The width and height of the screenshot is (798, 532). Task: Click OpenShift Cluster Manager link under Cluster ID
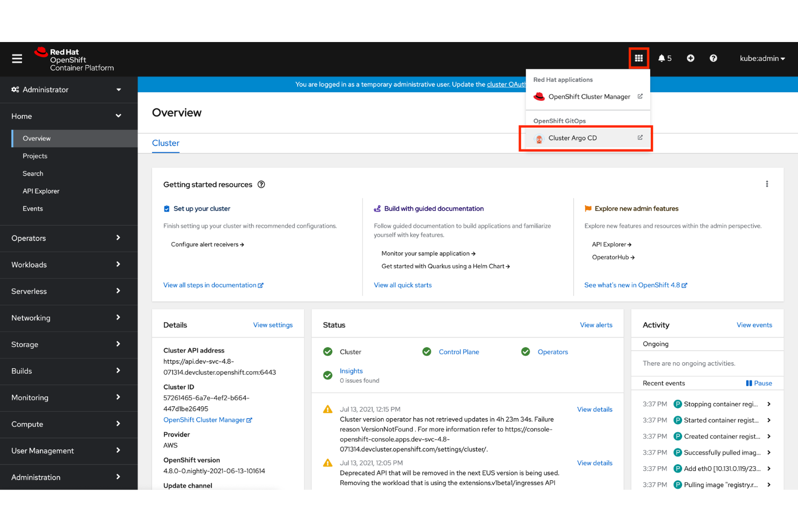click(208, 420)
